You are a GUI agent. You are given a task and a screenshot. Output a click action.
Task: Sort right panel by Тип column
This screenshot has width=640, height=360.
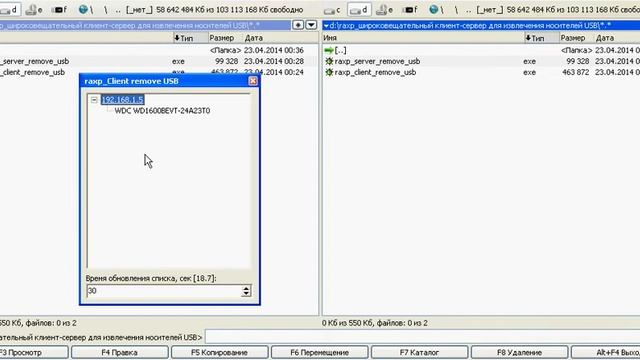(x=541, y=38)
